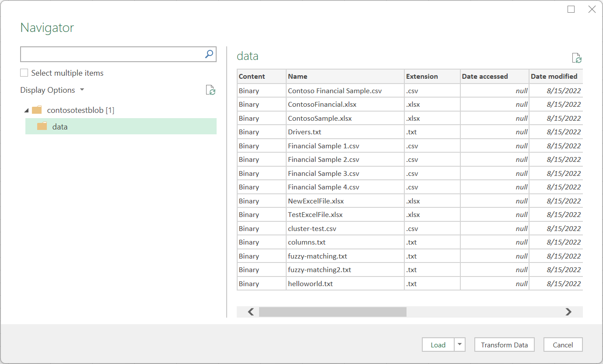Click the scroll right arrow in preview

tap(568, 311)
